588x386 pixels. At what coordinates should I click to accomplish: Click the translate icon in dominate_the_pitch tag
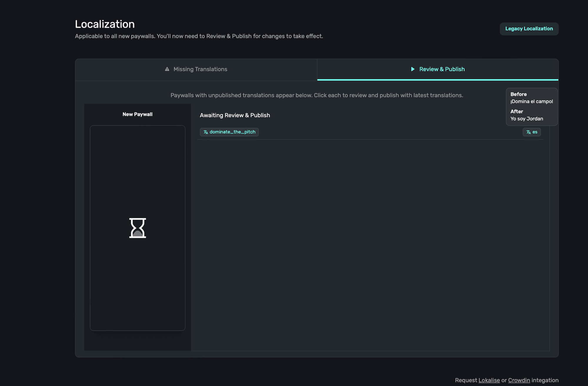click(x=206, y=132)
